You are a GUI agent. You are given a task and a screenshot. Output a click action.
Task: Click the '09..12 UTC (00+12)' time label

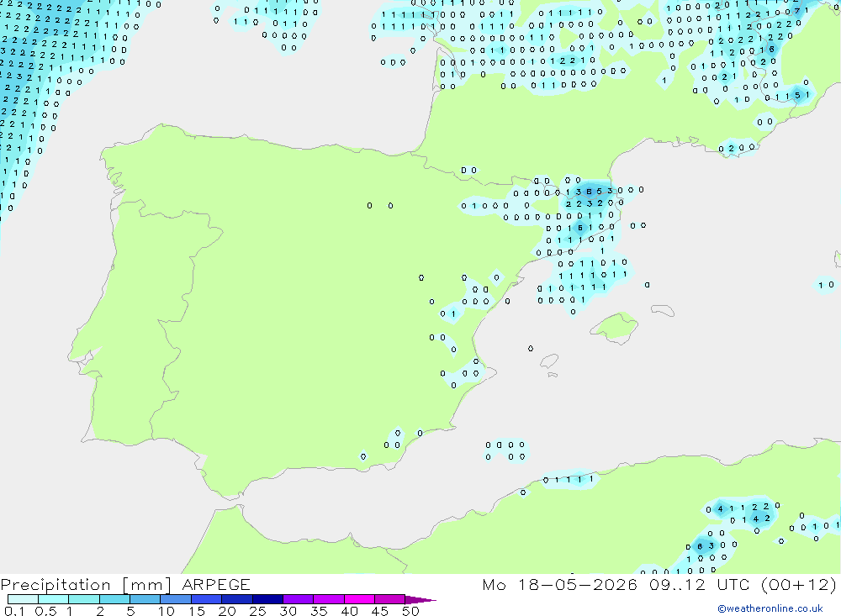[x=743, y=584]
